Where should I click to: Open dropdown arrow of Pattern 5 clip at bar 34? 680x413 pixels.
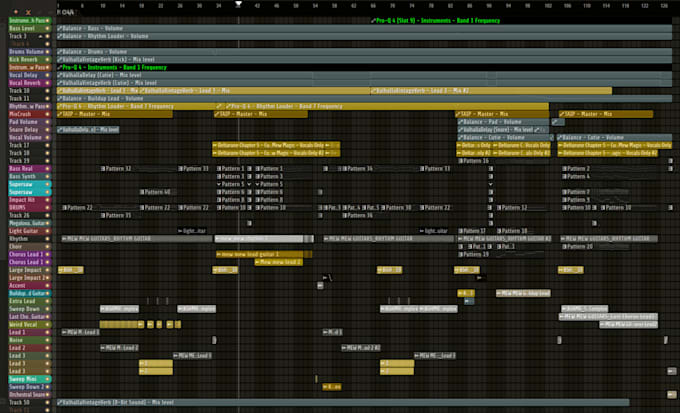219,184
